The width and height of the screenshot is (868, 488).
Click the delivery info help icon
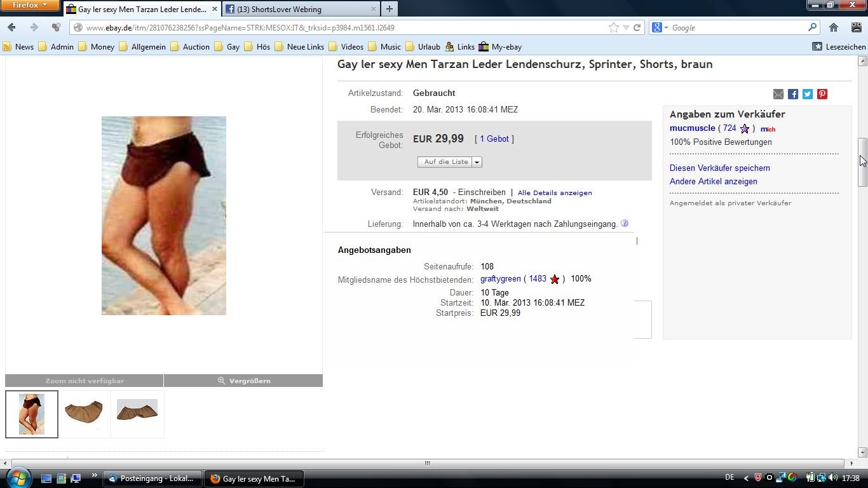click(x=625, y=223)
